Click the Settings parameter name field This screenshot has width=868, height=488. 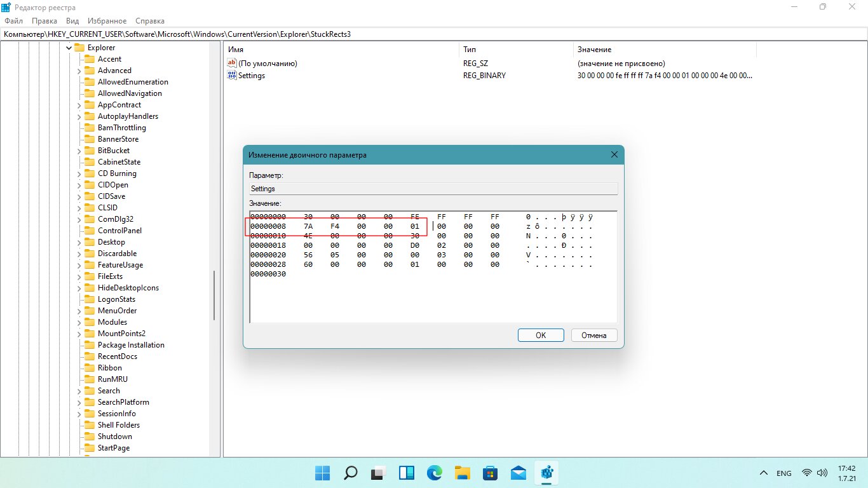click(x=433, y=189)
